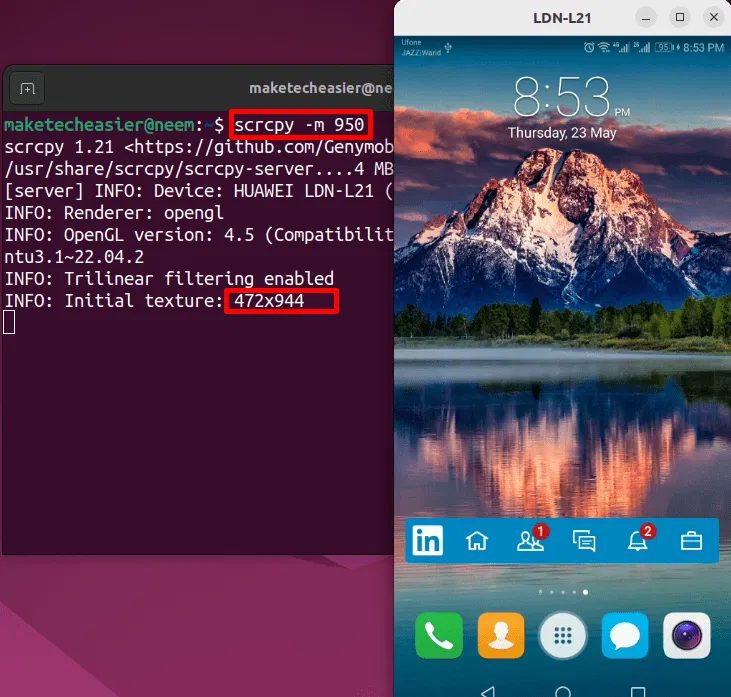This screenshot has width=731, height=697.
Task: Open LinkedIn notifications bell with badge 2
Action: 641,538
